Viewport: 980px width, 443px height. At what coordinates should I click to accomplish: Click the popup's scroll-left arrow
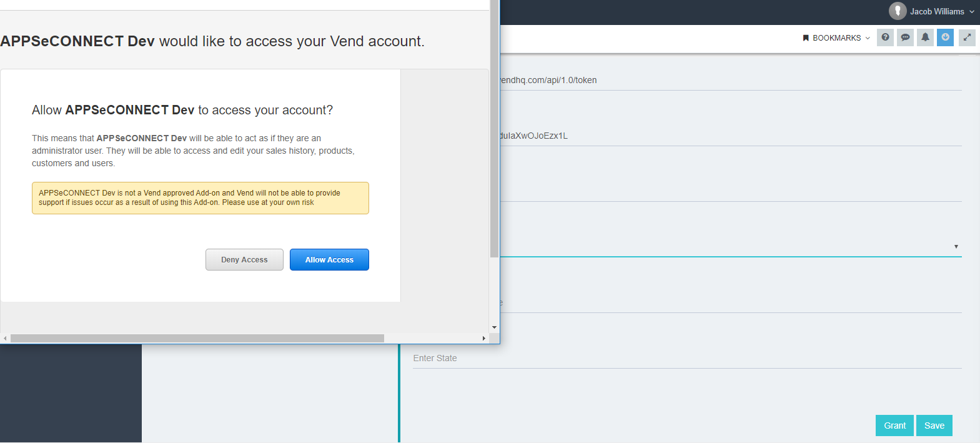(x=5, y=338)
